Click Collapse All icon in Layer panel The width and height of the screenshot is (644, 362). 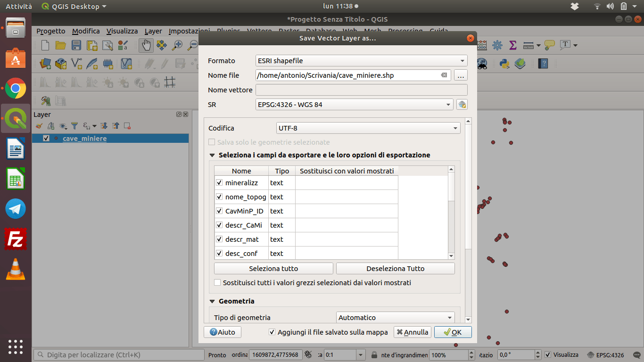116,126
